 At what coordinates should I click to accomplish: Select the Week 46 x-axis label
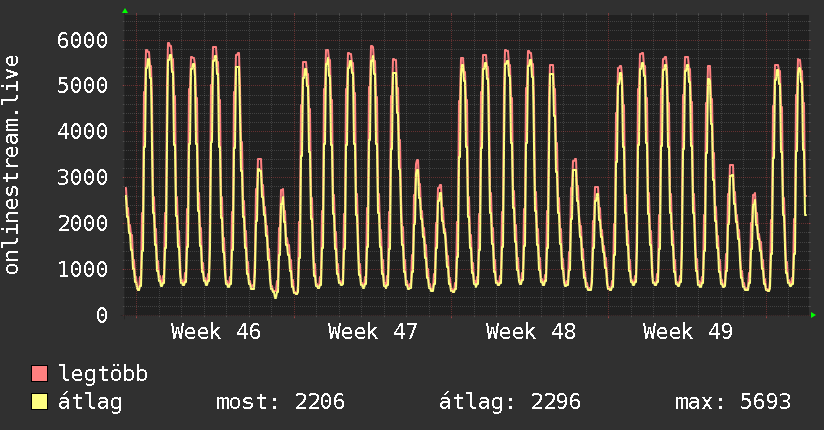coord(216,332)
